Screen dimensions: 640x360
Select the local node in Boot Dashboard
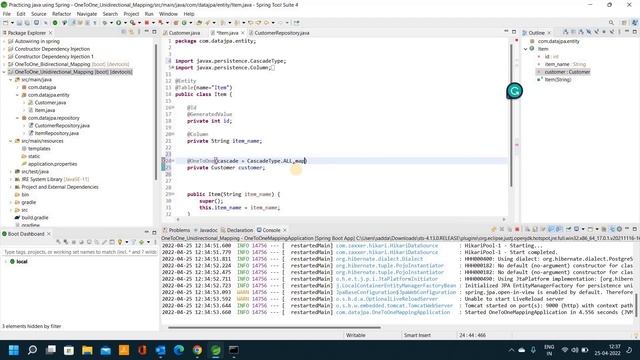[22, 262]
